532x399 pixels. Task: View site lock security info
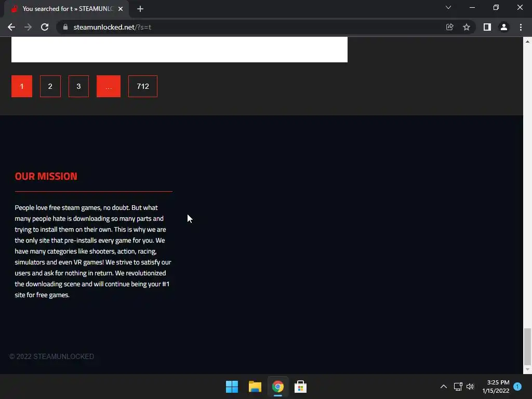(x=65, y=27)
